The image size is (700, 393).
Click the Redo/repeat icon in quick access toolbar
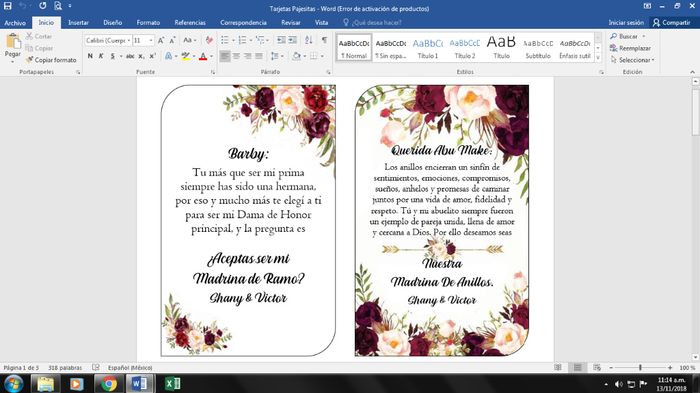(x=42, y=6)
